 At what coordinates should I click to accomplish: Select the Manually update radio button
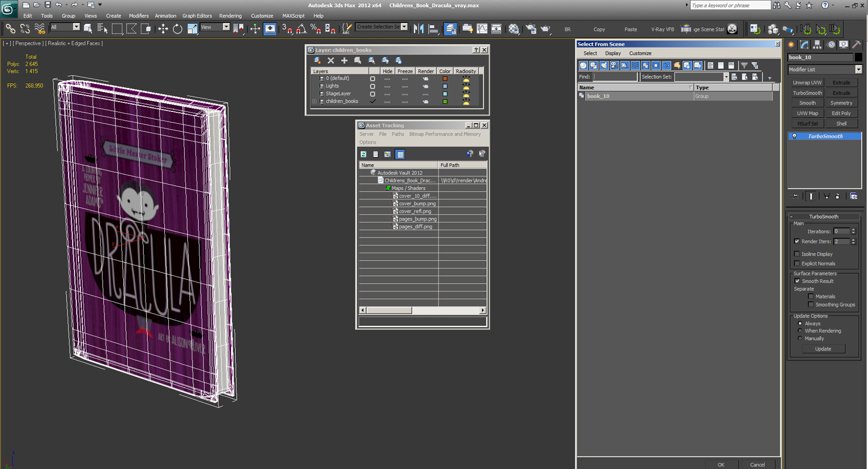coord(800,338)
